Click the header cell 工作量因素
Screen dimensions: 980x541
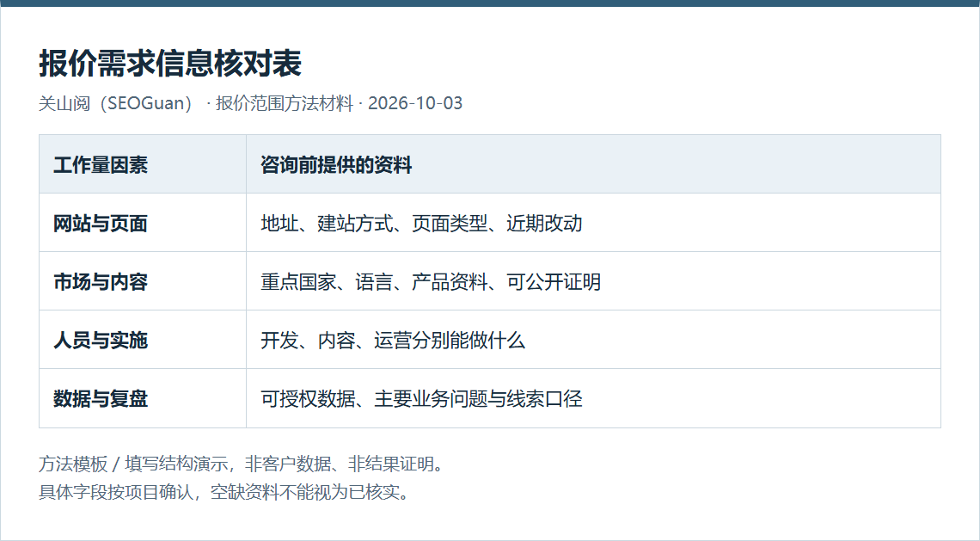click(x=143, y=164)
